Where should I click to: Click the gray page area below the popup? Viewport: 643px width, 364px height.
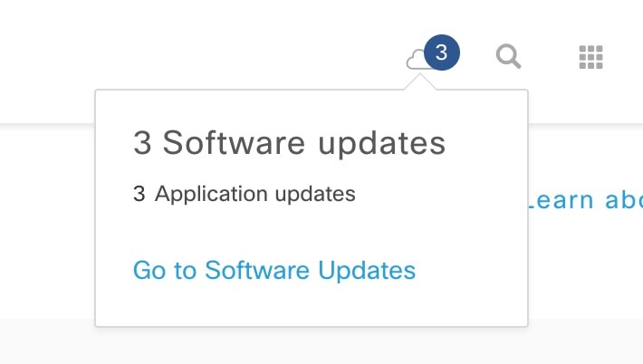pyautogui.click(x=320, y=347)
